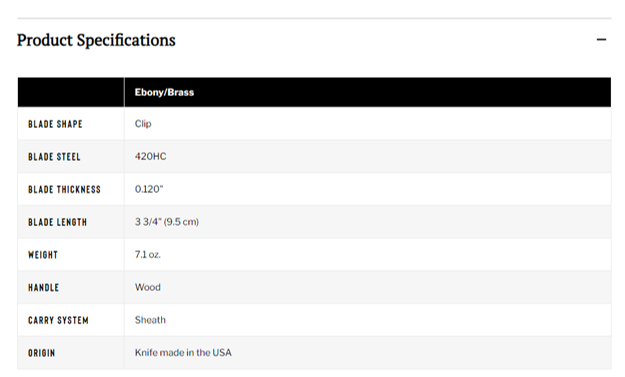Click the Carry System row label
Image resolution: width=625 pixels, height=377 pixels.
tap(58, 320)
